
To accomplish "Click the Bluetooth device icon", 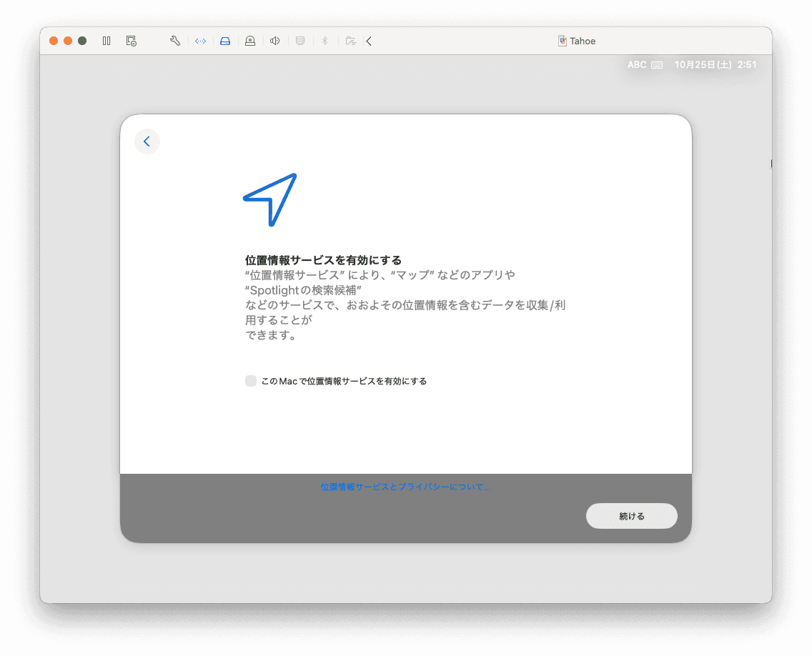I will pos(324,41).
